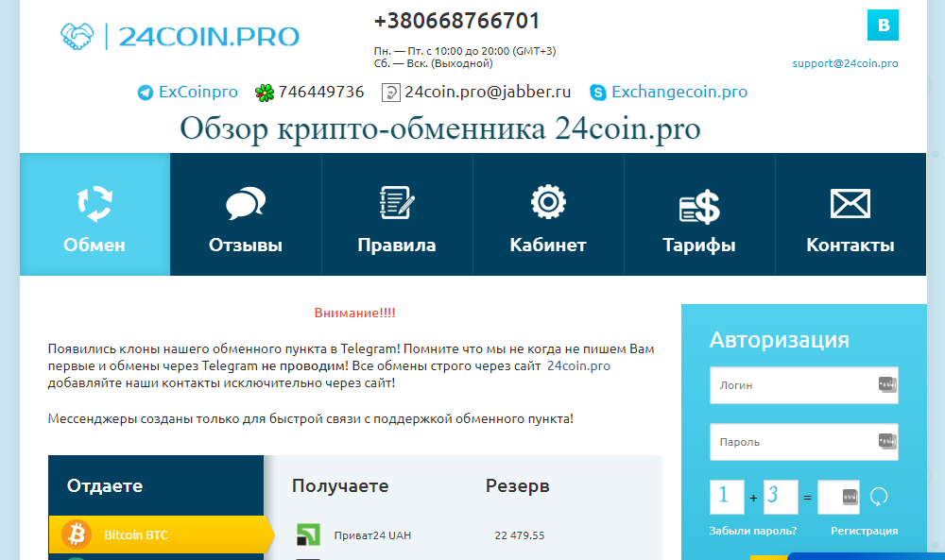Focus the Пароль input field
The width and height of the screenshot is (945, 560).
[x=804, y=441]
